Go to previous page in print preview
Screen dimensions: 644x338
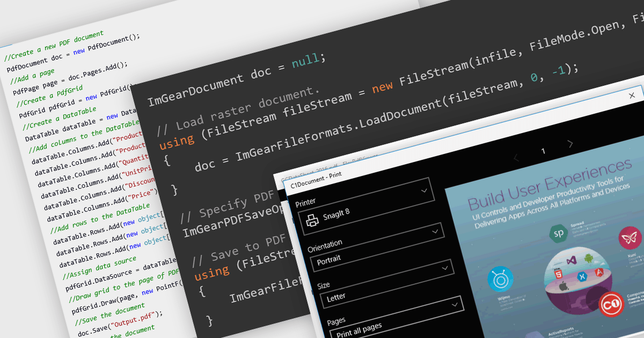pyautogui.click(x=516, y=158)
